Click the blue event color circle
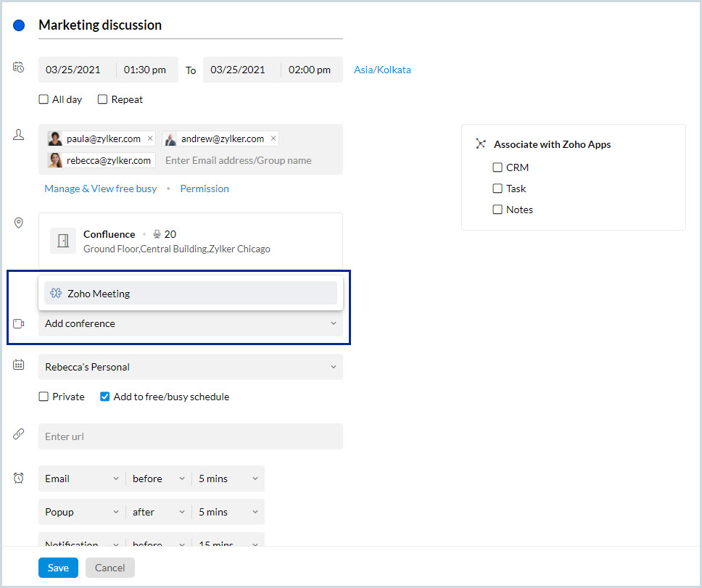Viewport: 702px width, 588px height. tap(20, 25)
